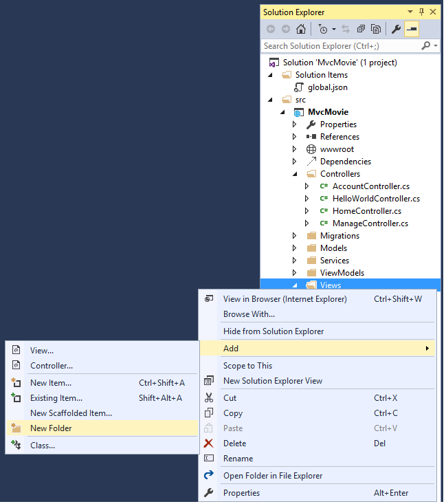
Task: Choose Controller... in the Add submenu
Action: (102, 367)
